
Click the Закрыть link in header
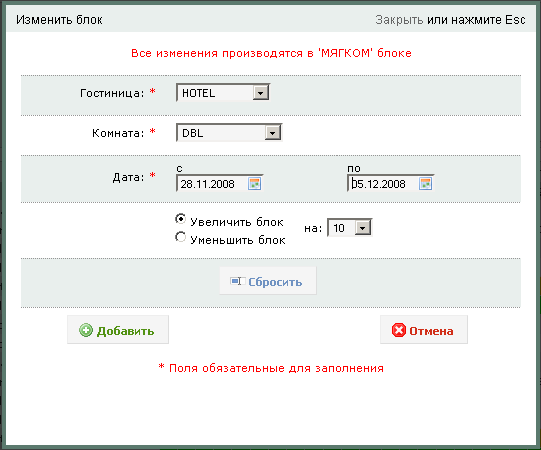[x=399, y=20]
